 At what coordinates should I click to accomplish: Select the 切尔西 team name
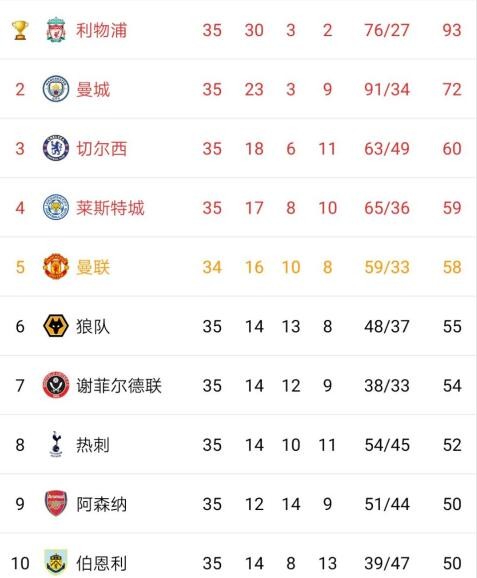101,149
